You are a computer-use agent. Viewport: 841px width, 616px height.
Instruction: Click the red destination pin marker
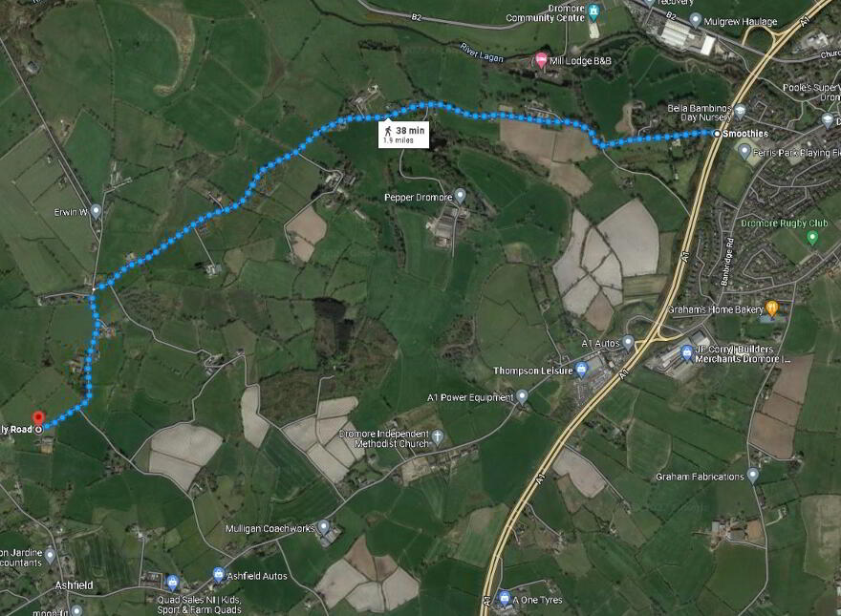click(x=38, y=418)
